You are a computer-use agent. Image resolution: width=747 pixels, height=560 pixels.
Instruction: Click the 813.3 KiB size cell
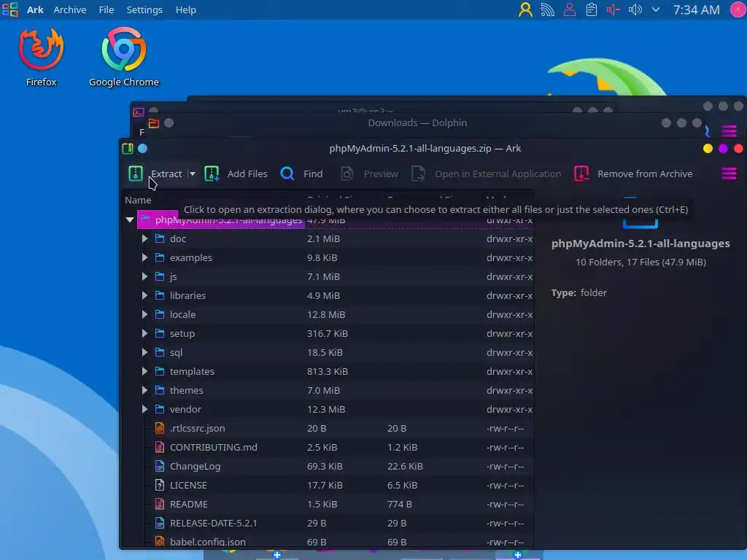(x=328, y=371)
